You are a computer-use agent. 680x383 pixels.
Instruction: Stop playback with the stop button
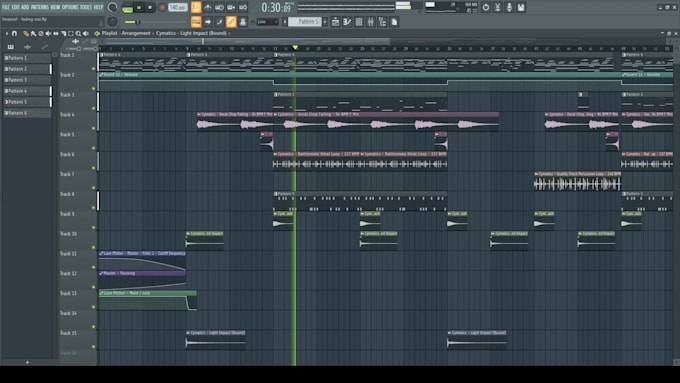(150, 7)
